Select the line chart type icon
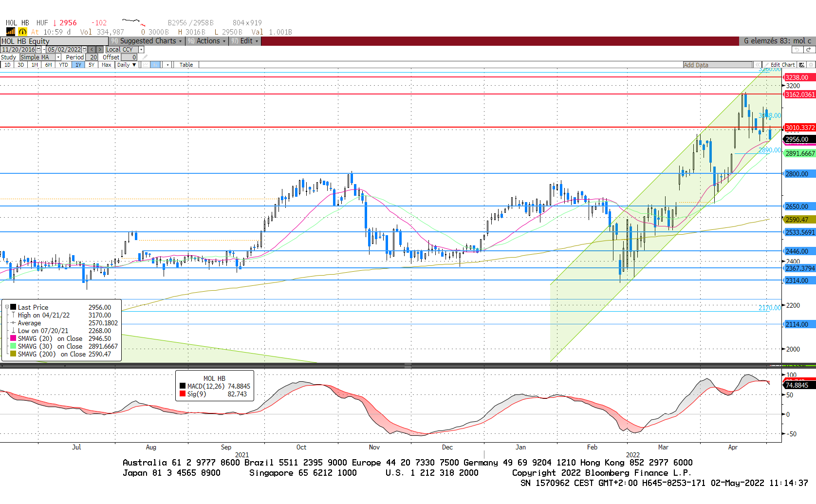This screenshot has width=816, height=504. pos(145,65)
